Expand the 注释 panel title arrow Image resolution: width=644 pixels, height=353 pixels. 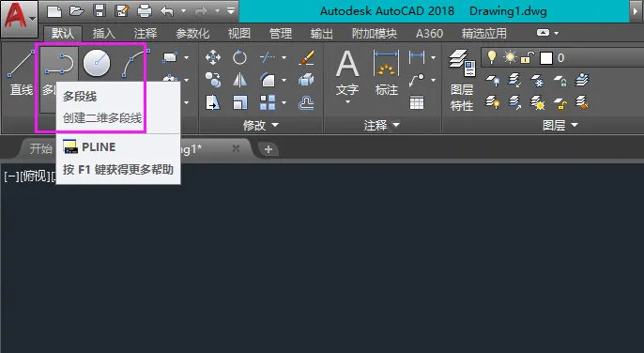tap(396, 125)
